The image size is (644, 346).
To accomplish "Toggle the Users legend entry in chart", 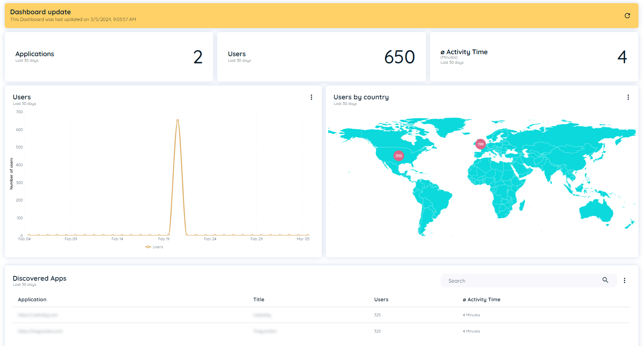I will click(x=154, y=247).
